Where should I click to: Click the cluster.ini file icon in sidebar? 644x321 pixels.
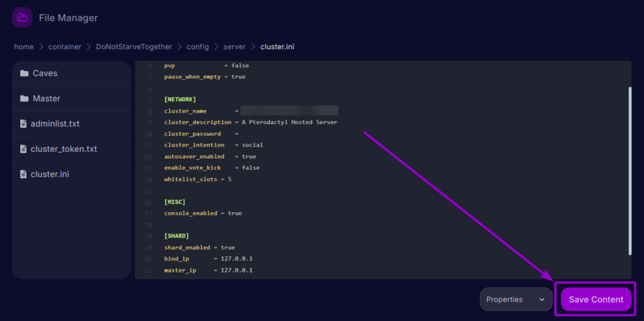point(24,174)
